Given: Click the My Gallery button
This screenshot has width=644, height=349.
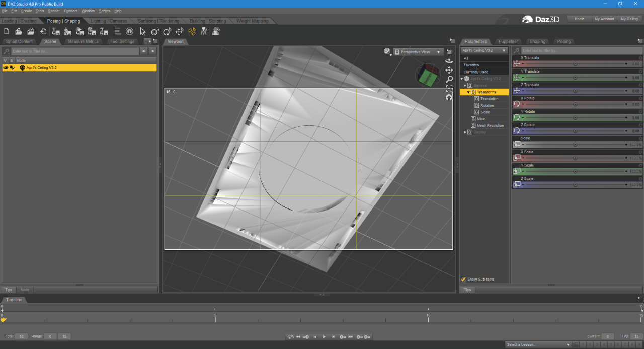Looking at the screenshot, I should pyautogui.click(x=629, y=19).
